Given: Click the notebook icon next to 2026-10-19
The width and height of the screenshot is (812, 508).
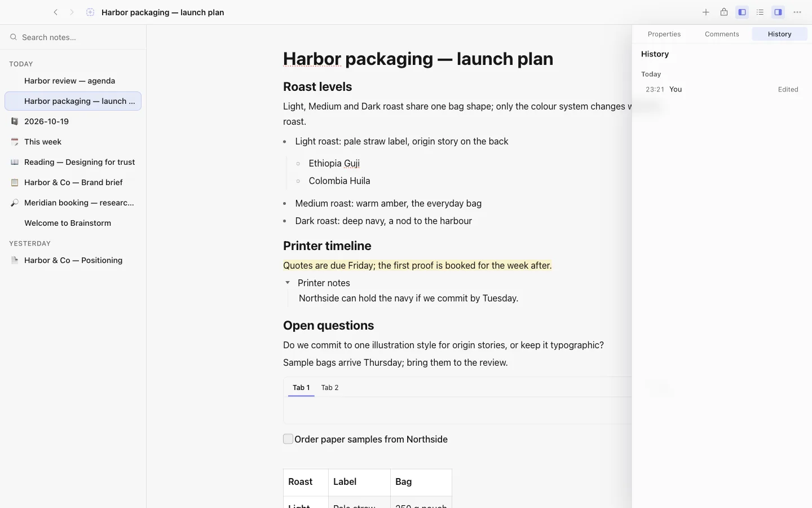Looking at the screenshot, I should tap(15, 121).
